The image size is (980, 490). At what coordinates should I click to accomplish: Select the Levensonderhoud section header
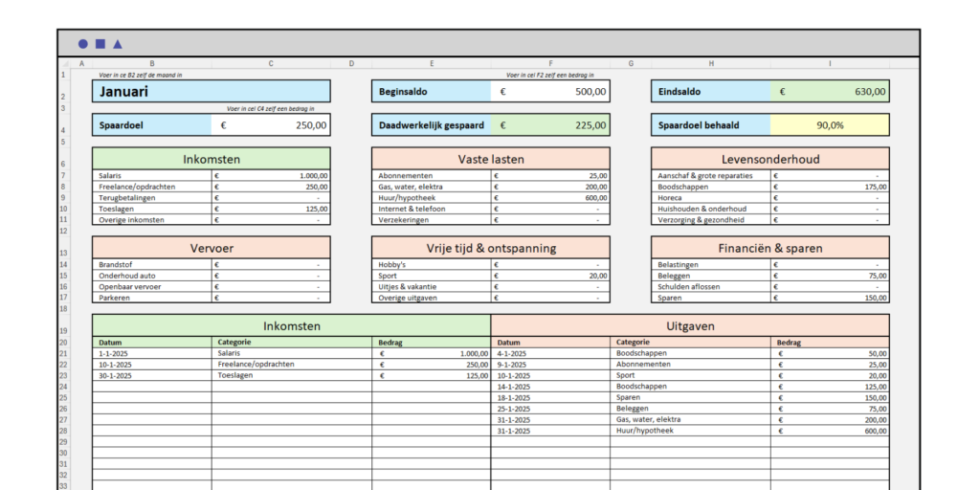(x=770, y=159)
